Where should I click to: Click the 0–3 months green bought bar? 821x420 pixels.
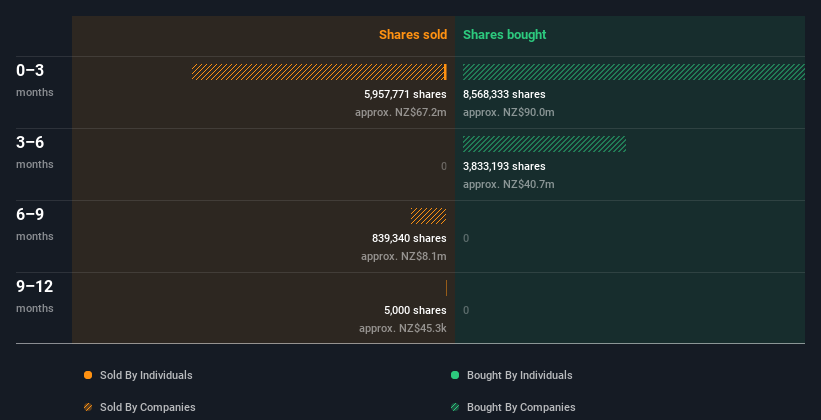pos(634,72)
